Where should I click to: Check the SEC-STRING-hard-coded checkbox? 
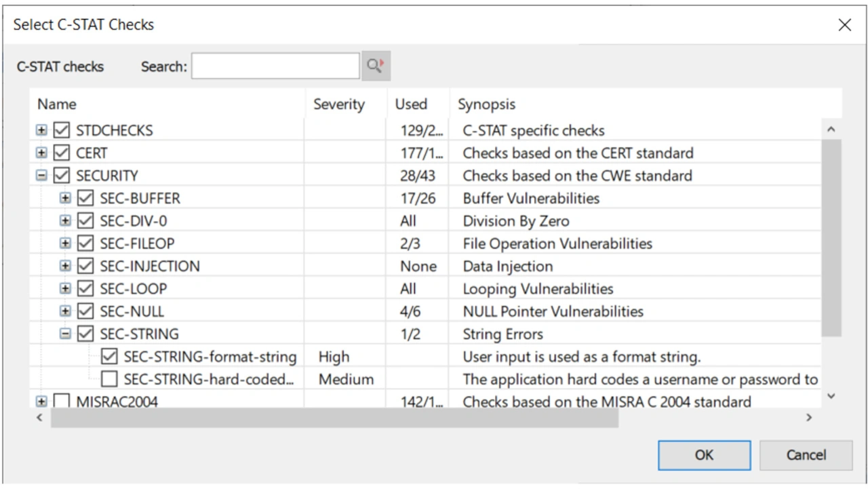(x=109, y=379)
